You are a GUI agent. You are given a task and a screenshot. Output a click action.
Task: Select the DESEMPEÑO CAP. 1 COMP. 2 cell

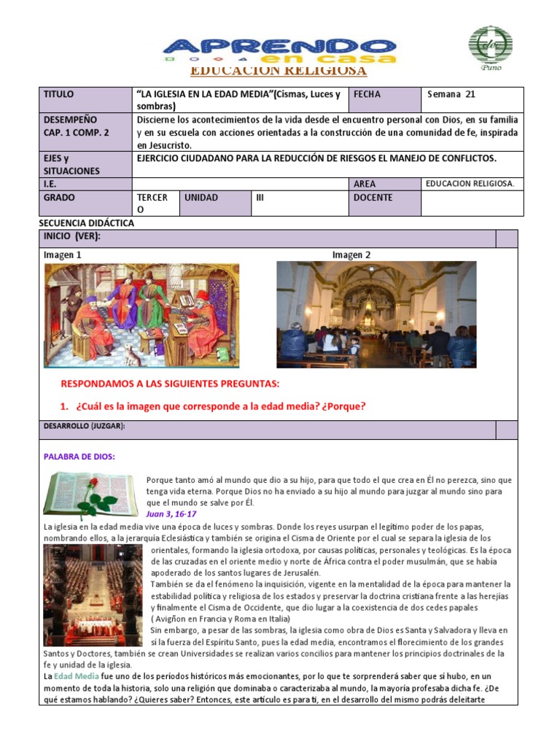tap(86, 132)
